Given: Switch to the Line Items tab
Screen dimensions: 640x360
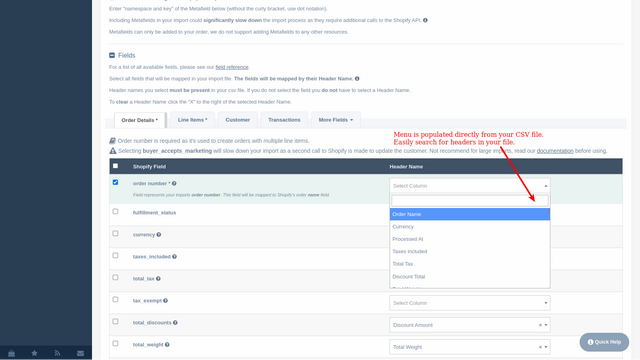Looking at the screenshot, I should [192, 120].
